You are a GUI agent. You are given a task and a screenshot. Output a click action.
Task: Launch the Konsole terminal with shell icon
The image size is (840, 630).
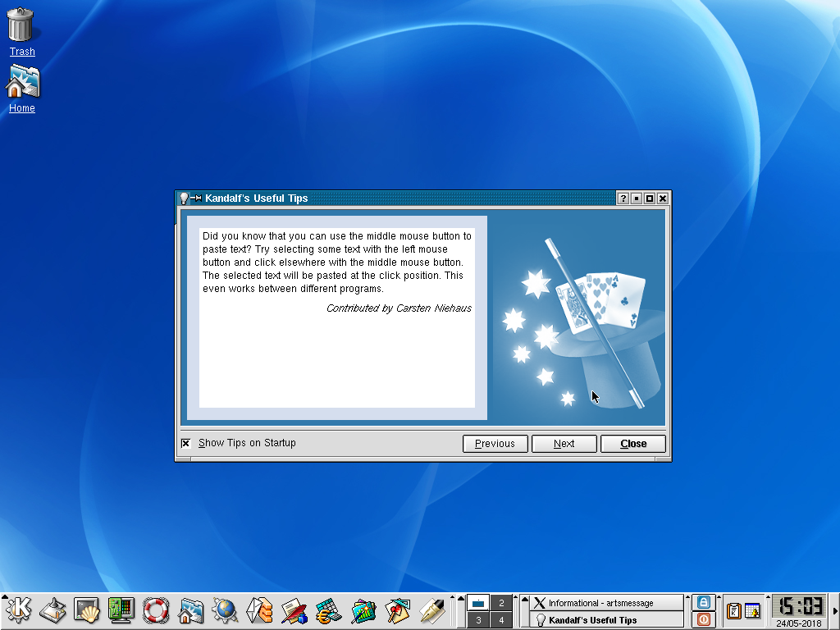[x=87, y=610]
